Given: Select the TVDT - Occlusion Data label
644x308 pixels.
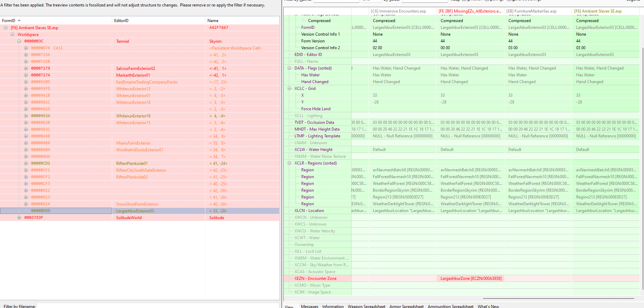Looking at the screenshot, I should click(314, 122).
